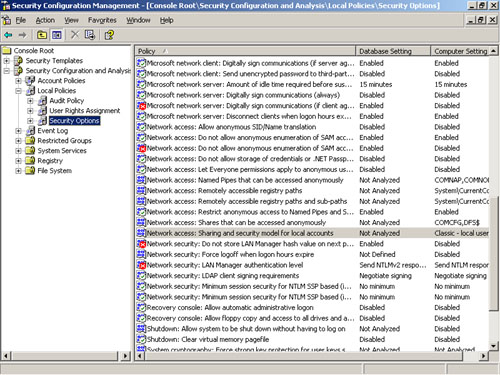Viewport: 500px width, 375px height.
Task: Click icon beside Allow anonymous SID/Name translation
Action: click(142, 127)
